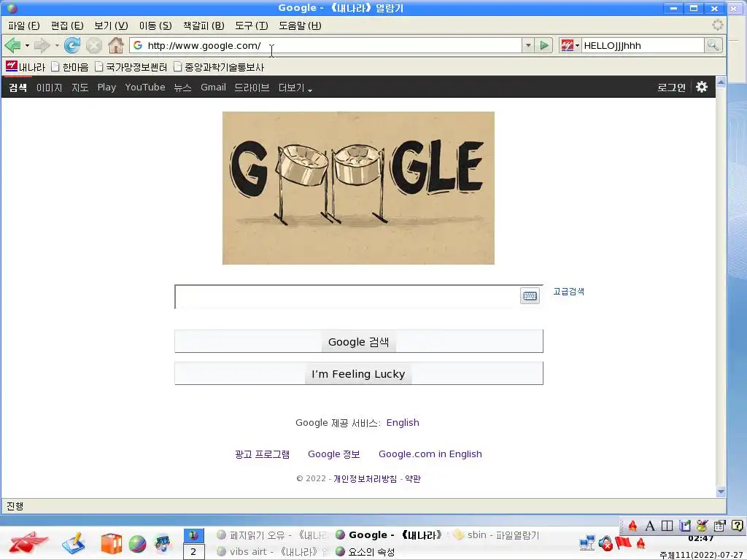Click the Google 검색 button
747x560 pixels.
tap(359, 341)
